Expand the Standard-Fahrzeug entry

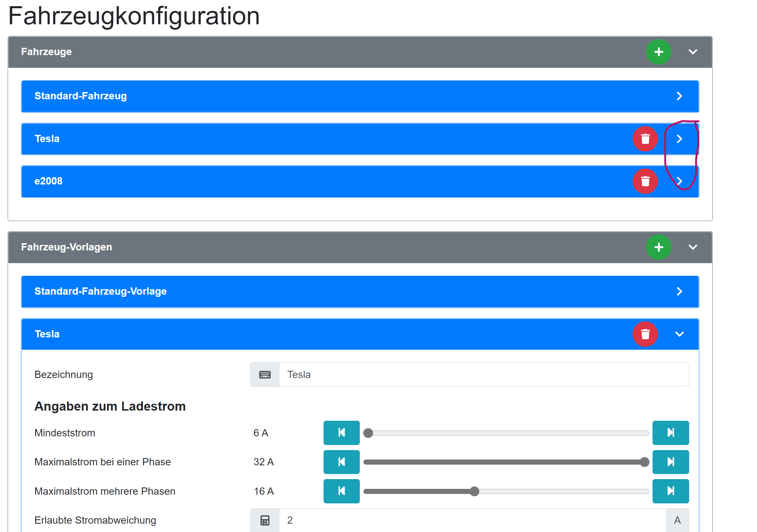tap(679, 96)
